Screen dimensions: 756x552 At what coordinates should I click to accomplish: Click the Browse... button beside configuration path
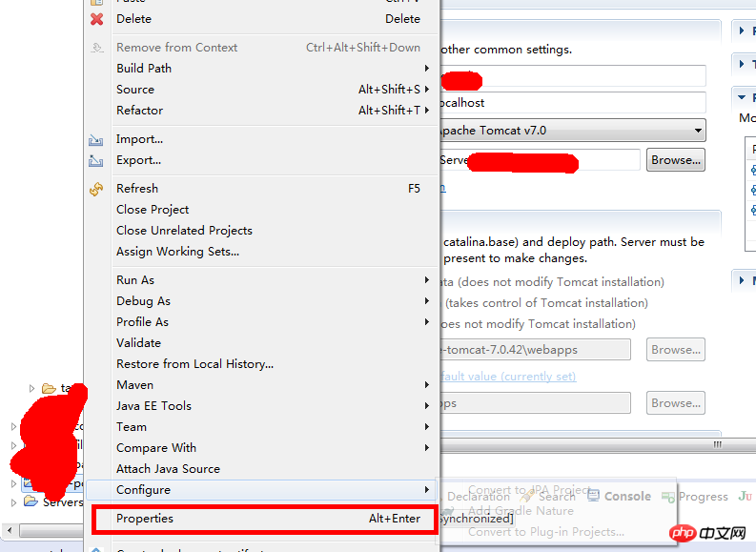click(676, 160)
